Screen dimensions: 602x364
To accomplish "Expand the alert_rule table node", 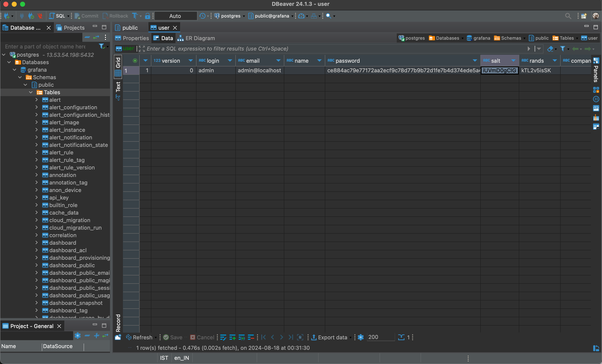I will [36, 153].
